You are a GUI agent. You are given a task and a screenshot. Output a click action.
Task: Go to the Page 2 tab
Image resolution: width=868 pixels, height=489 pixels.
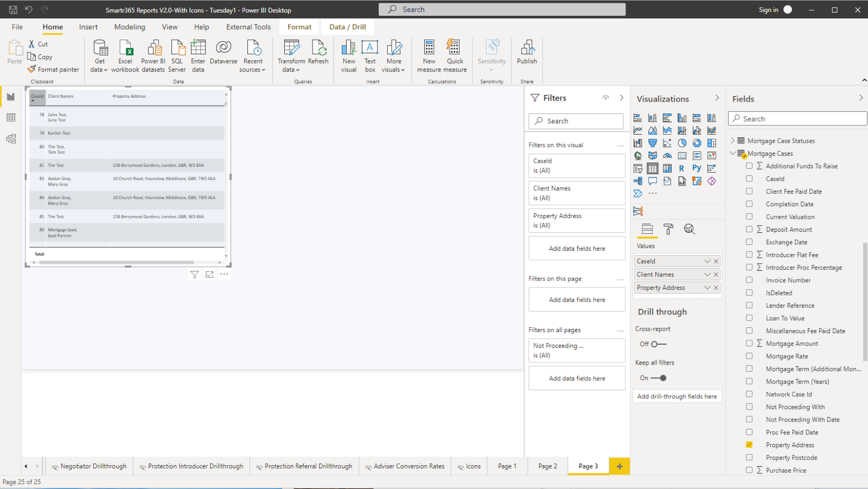pos(547,466)
